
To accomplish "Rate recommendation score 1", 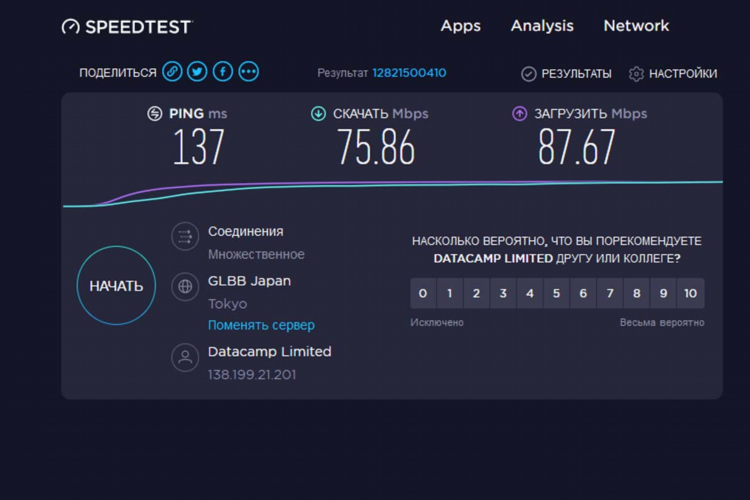I will [450, 293].
